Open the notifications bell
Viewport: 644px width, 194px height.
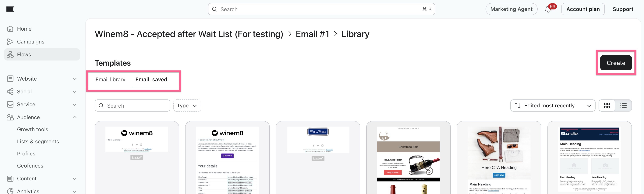[x=548, y=9]
